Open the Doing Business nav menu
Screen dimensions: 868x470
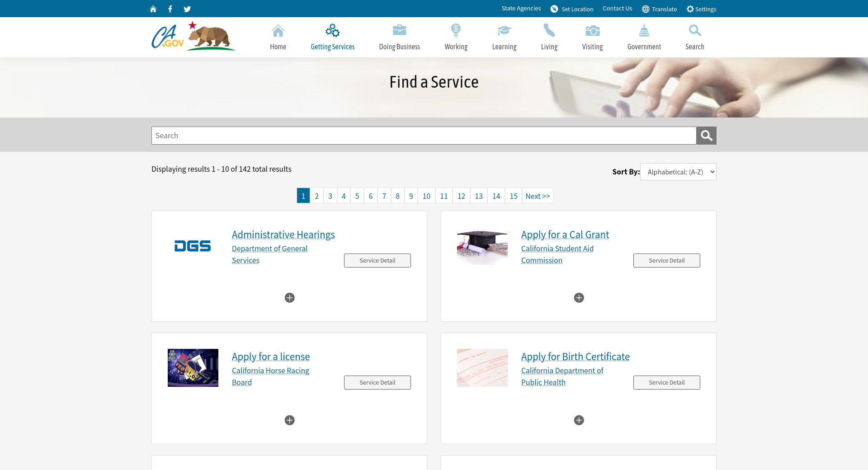coord(399,37)
